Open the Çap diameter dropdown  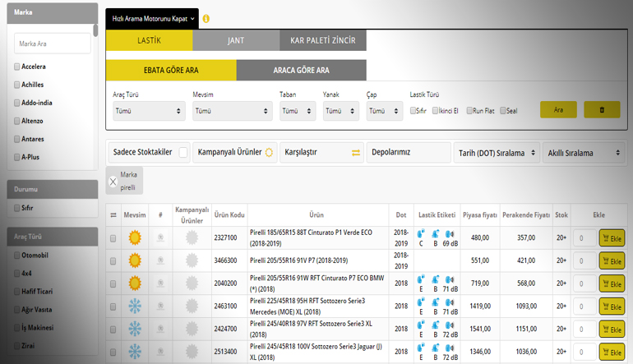click(x=385, y=111)
